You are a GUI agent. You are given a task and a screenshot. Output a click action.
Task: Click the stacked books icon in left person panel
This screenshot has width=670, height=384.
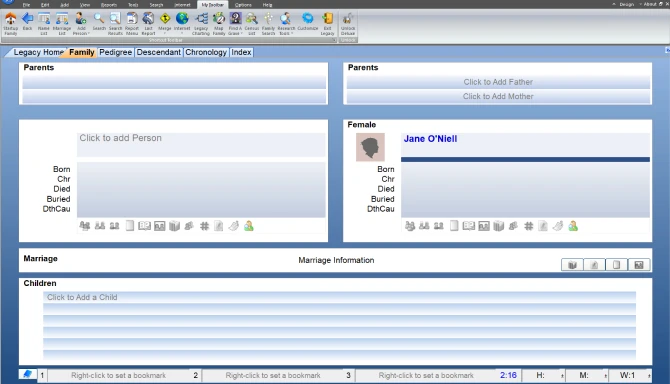(x=174, y=226)
